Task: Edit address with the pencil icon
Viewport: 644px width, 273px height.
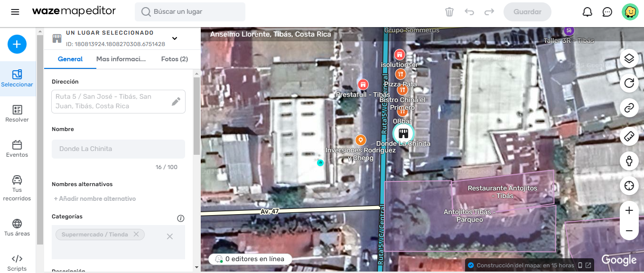Action: 176,101
